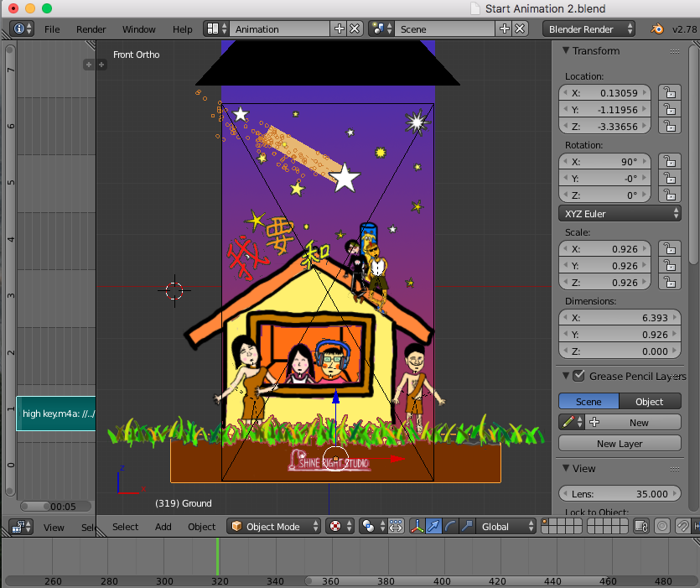Uncheck Grease Pencil Layers checkbox
The image size is (700, 588).
point(578,376)
